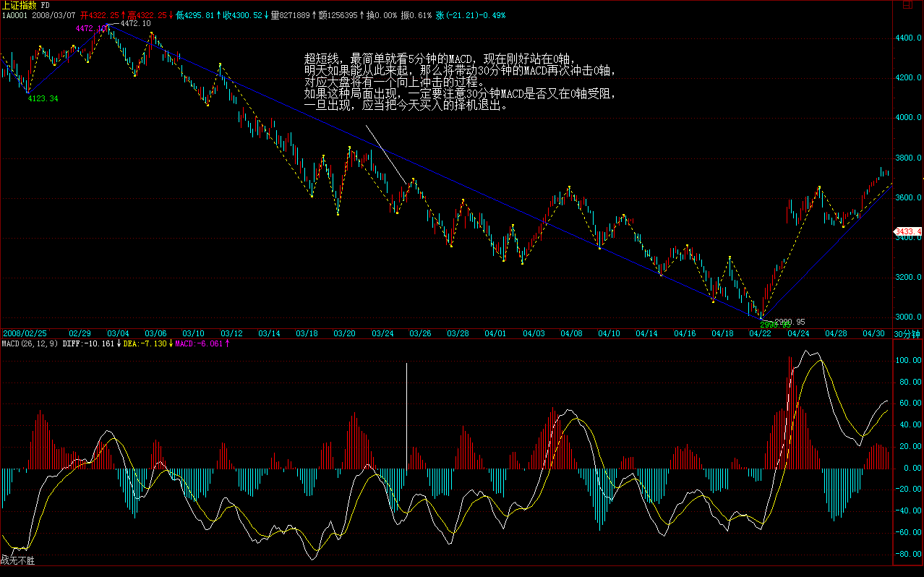Viewport: 924px width, 577px height.
Task: Click the MACD(26,12,9) indicator label
Action: click(29, 343)
